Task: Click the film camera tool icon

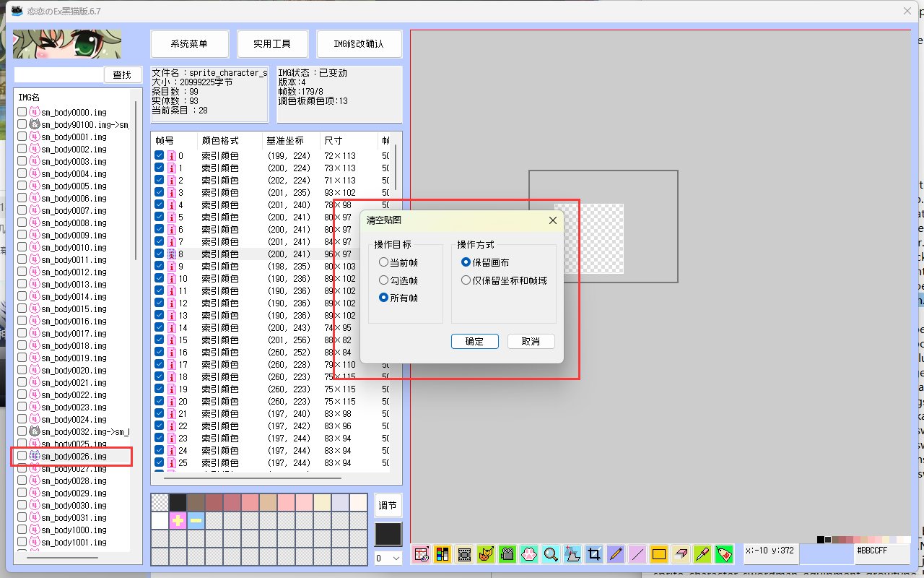Action: [x=507, y=554]
